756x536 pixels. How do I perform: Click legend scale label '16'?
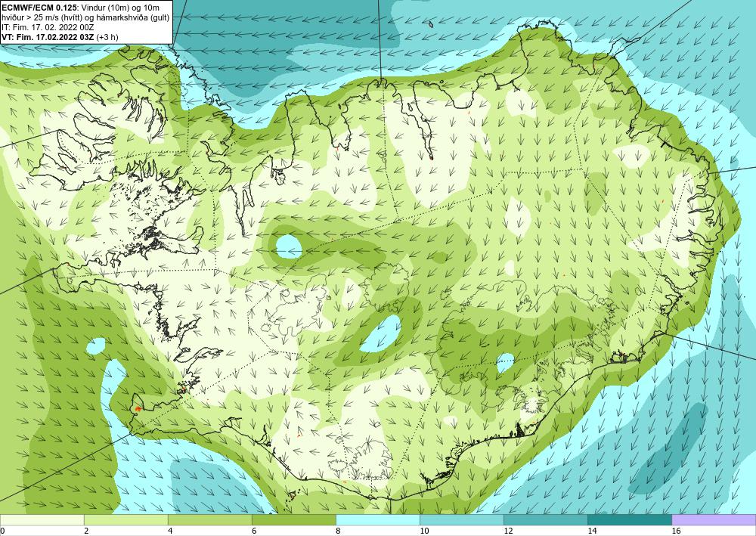pos(676,531)
